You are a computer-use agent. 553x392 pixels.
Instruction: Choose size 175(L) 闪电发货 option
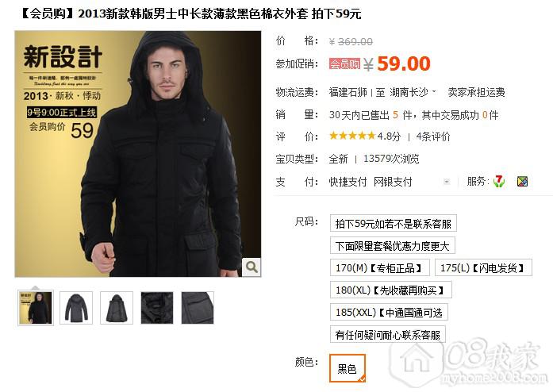(483, 267)
